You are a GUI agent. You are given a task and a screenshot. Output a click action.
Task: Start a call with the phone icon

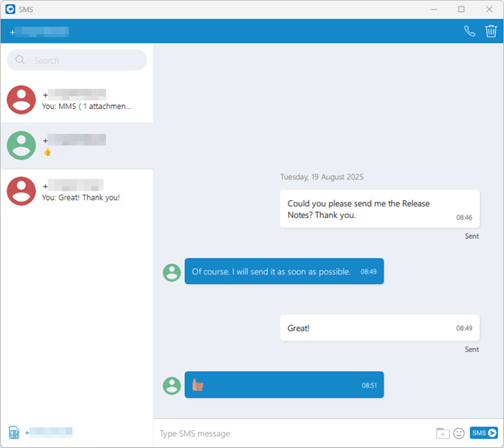(x=469, y=31)
